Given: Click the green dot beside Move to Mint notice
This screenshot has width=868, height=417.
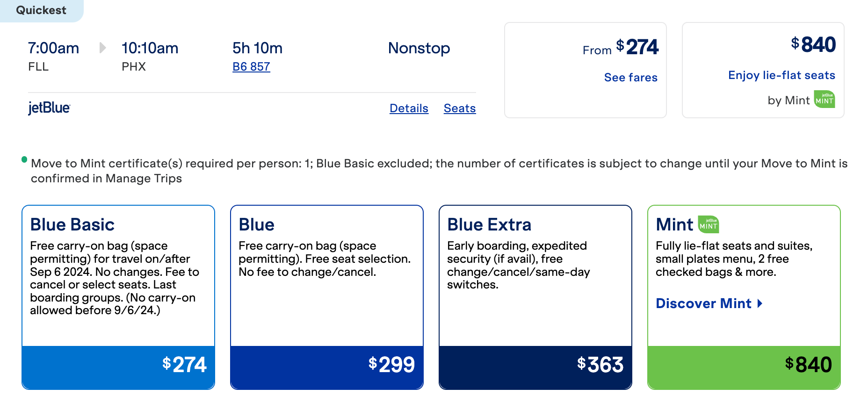Looking at the screenshot, I should pyautogui.click(x=23, y=159).
